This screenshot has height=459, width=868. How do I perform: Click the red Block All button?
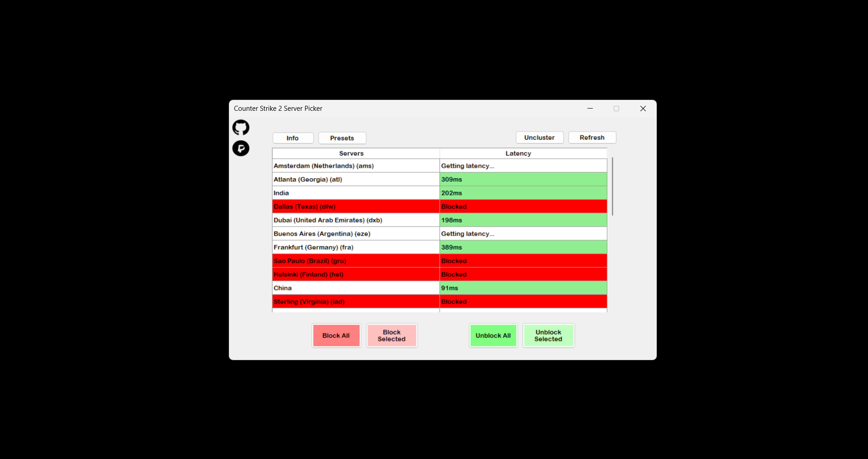(x=336, y=336)
